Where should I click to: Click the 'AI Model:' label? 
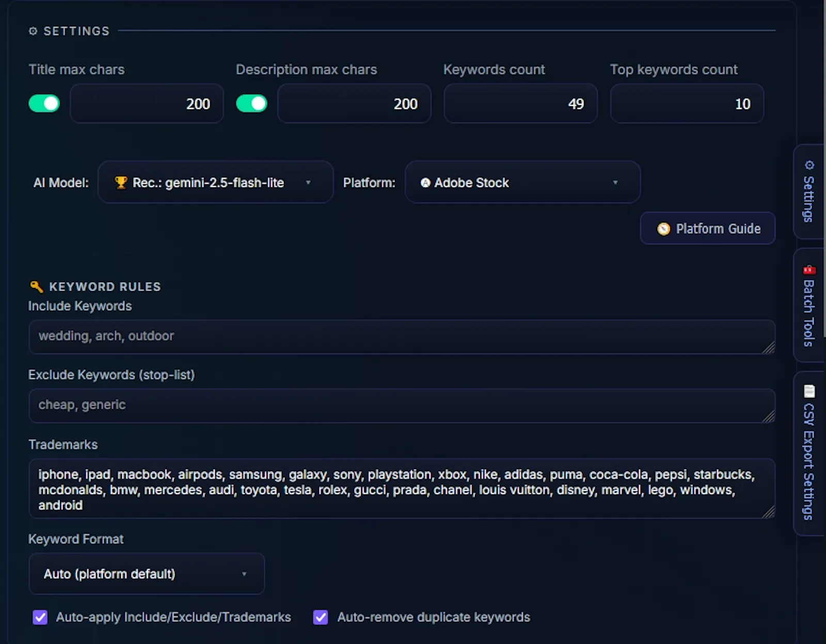61,183
